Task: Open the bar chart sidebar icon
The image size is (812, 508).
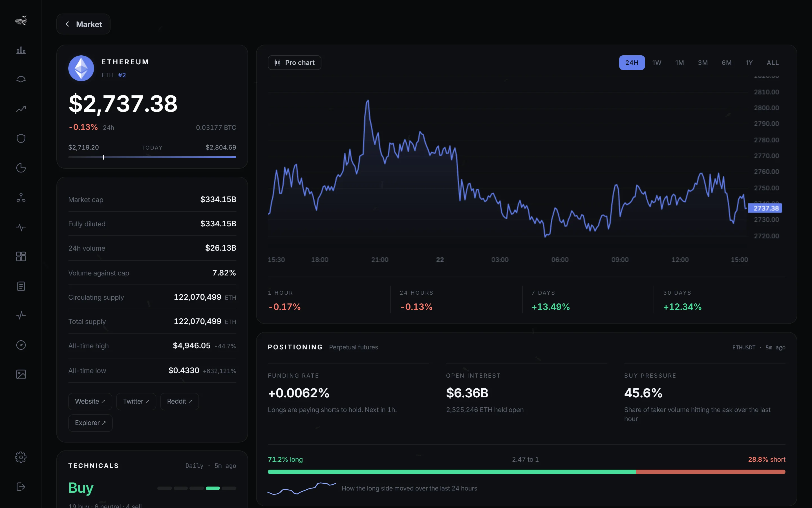Action: click(x=21, y=50)
